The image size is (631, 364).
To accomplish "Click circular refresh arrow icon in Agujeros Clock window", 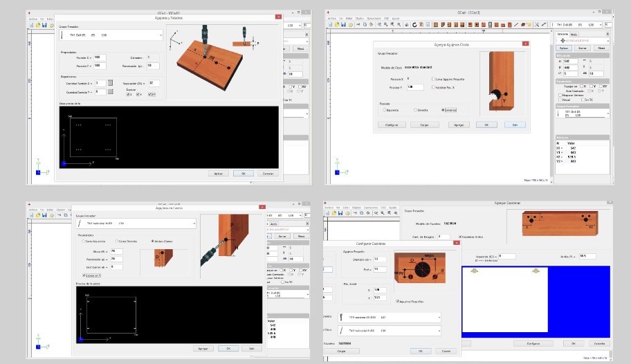I will click(414, 25).
